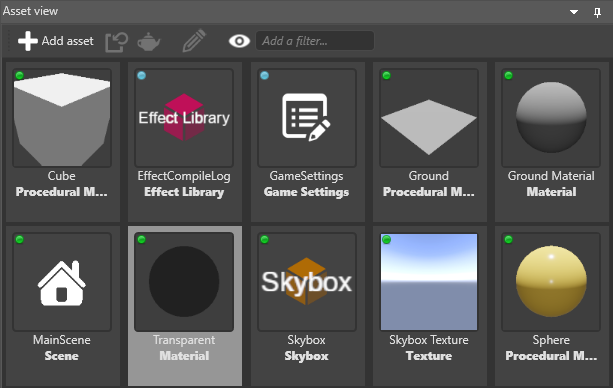The height and width of the screenshot is (388, 613).
Task: Click the 'Add asset' text label
Action: click(x=68, y=41)
